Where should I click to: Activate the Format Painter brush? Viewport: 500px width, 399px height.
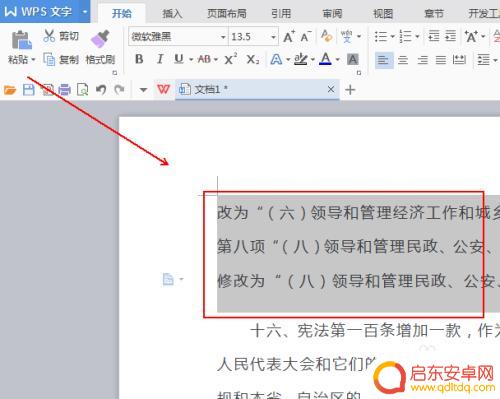[100, 39]
